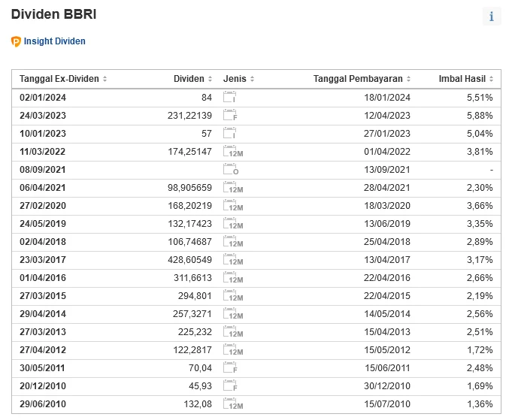
Task: Click 12M type icon in 01/04/2016 row
Action: pos(233,277)
